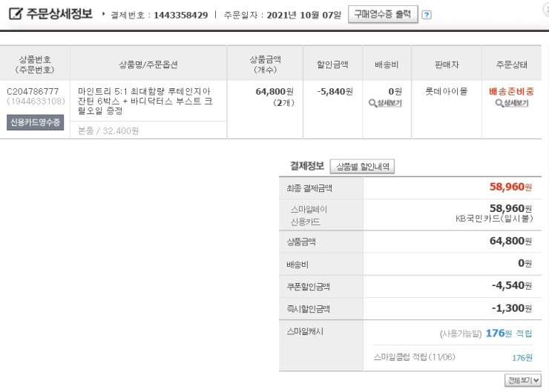
Task: Click the 쿠폰할인금액 label
Action: [x=308, y=287]
